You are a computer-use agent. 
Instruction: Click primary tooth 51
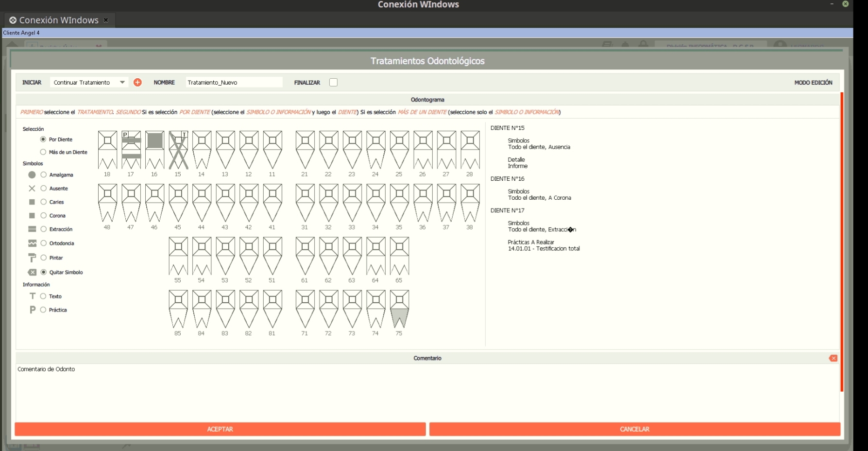click(272, 256)
